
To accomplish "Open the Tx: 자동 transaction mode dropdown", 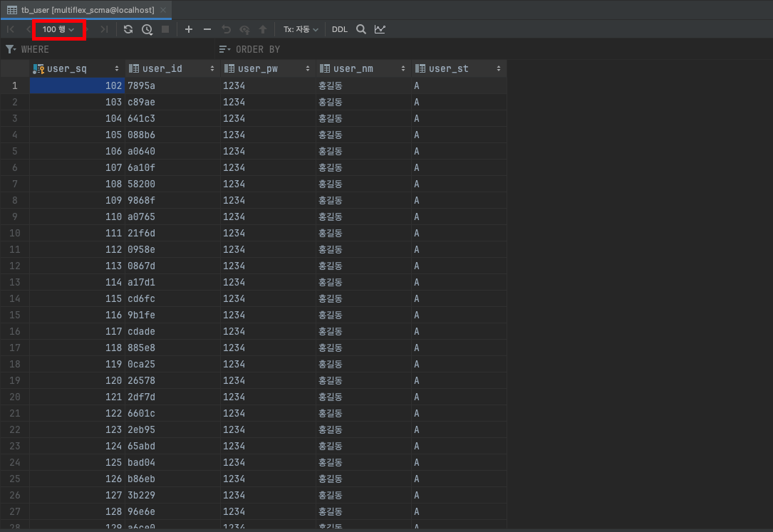I will pos(301,30).
